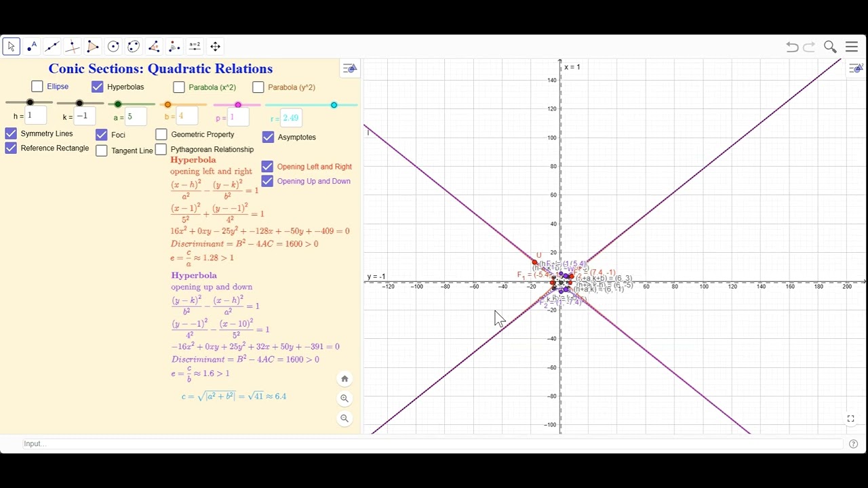The height and width of the screenshot is (488, 868).
Task: Enable the Pythagorean Relationship checkbox
Action: coord(161,148)
